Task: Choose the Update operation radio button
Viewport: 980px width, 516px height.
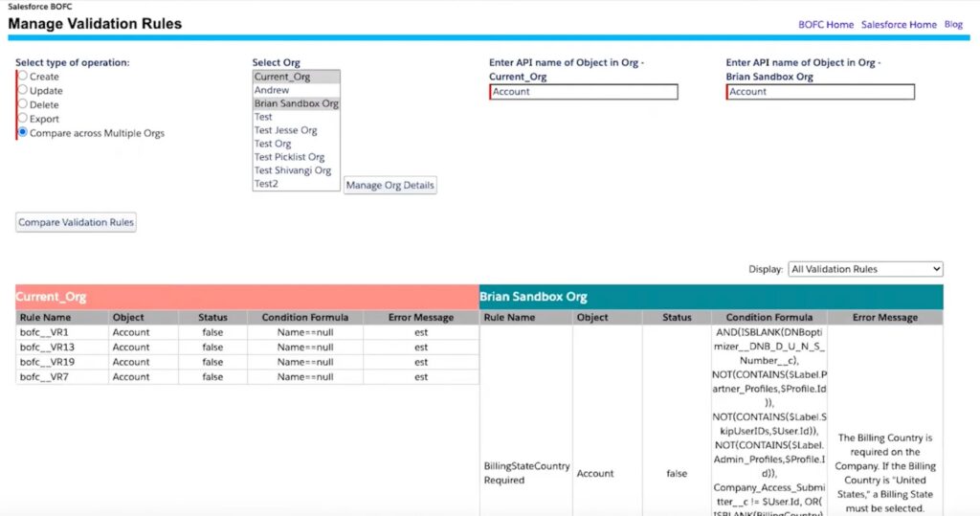Action: coord(23,90)
